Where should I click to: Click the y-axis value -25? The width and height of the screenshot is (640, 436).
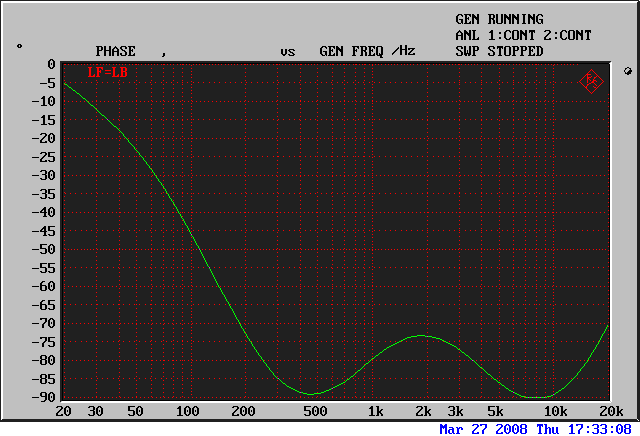click(x=44, y=157)
